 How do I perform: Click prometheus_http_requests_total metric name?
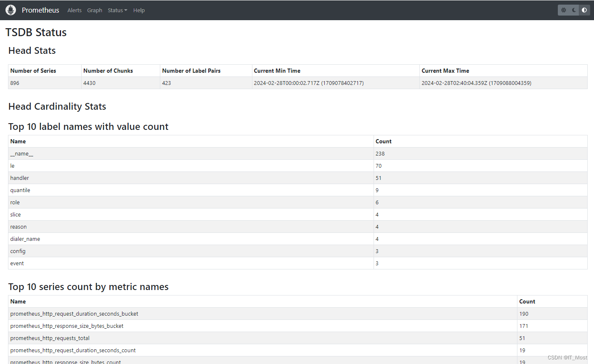tap(50, 338)
